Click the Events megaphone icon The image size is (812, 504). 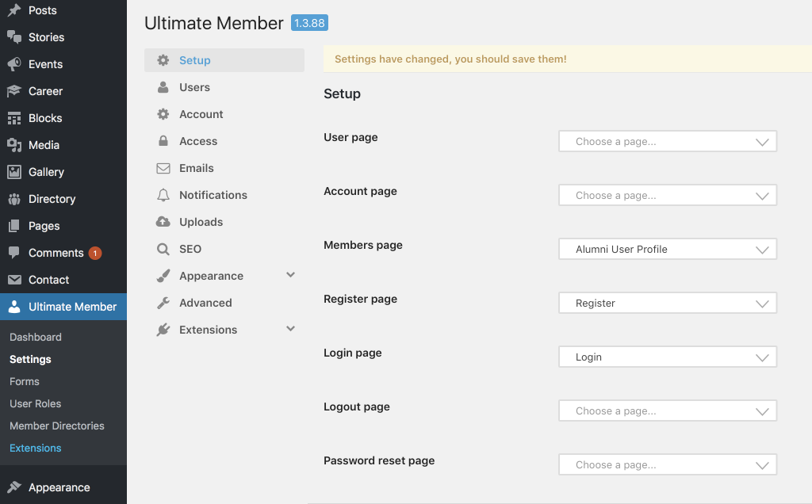tap(14, 63)
